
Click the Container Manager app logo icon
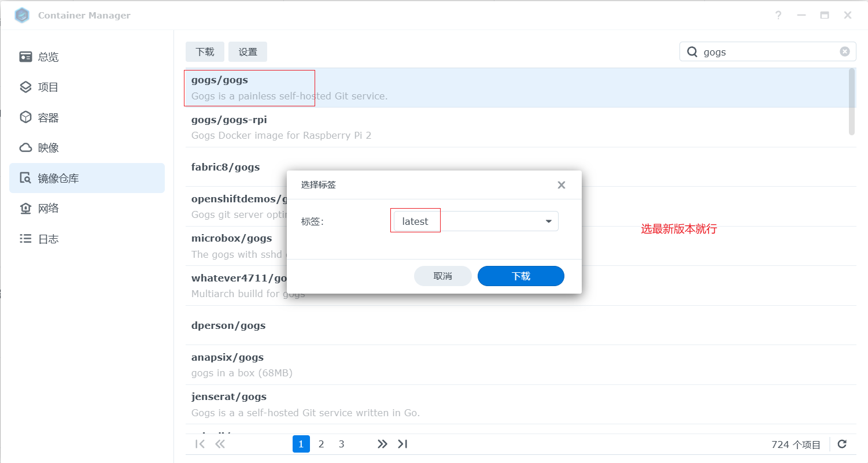(x=22, y=16)
